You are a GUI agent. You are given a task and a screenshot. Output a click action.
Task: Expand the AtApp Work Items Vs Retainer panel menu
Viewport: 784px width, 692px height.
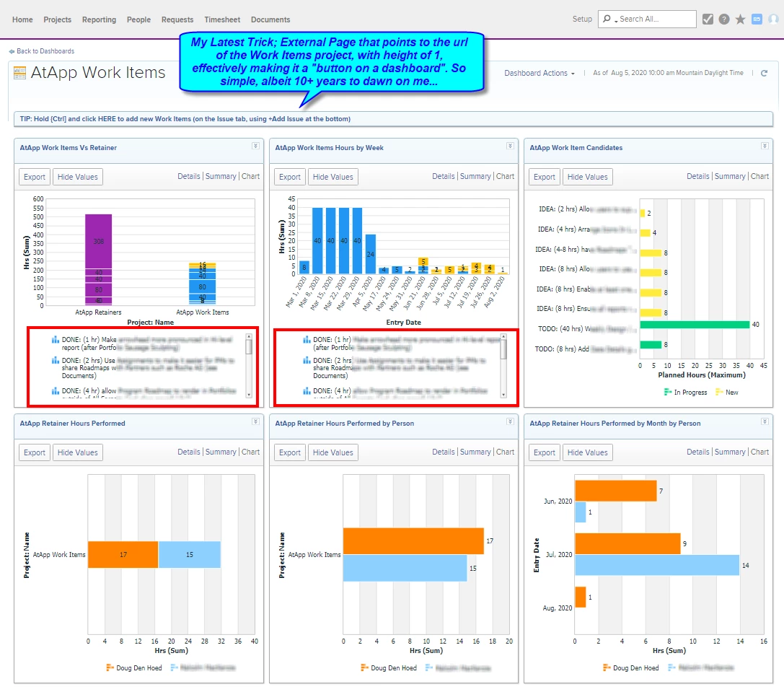tap(255, 146)
